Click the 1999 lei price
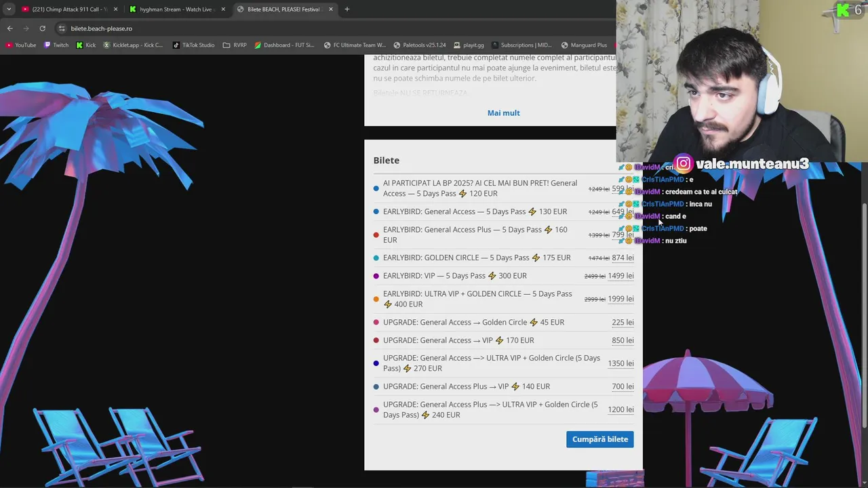This screenshot has width=868, height=488. [620, 299]
